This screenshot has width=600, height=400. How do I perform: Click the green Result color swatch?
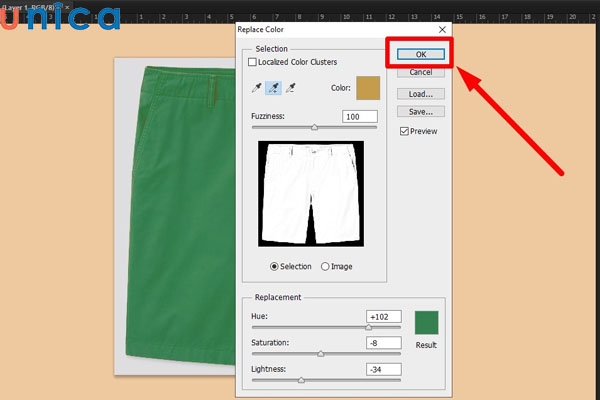click(x=427, y=322)
